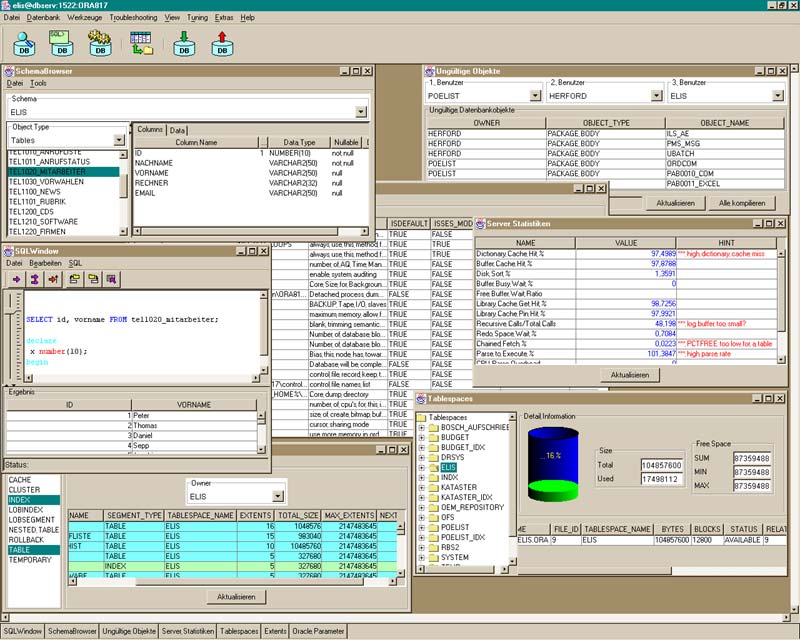Click the SQL editor vertical scrollbar
800x640 pixels.
(264, 332)
